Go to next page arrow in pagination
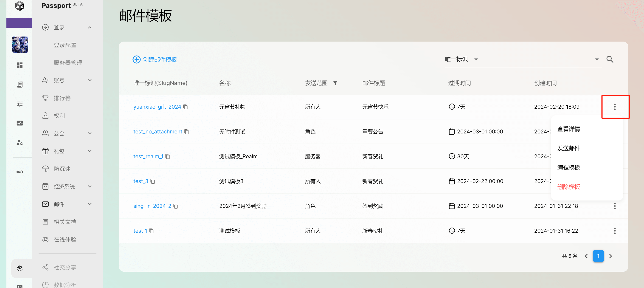 click(x=610, y=256)
